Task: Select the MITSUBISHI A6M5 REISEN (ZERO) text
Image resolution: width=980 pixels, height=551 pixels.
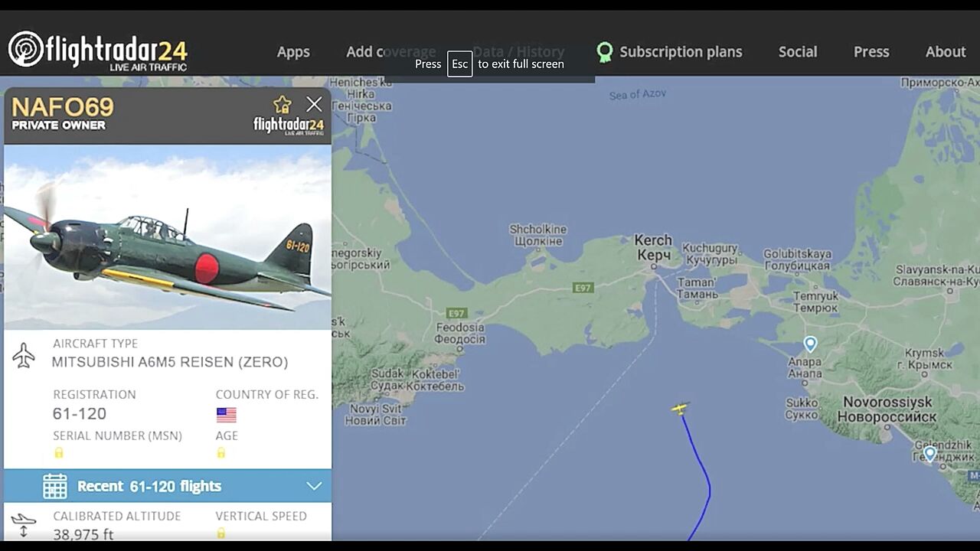Action: click(x=170, y=362)
